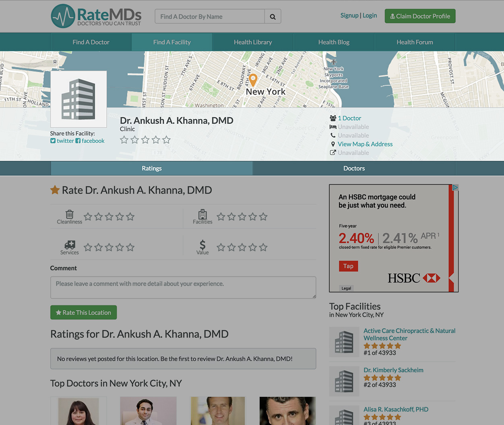Open Alisa R. Kasachkoff, PHD link
This screenshot has width=504, height=425.
point(396,409)
